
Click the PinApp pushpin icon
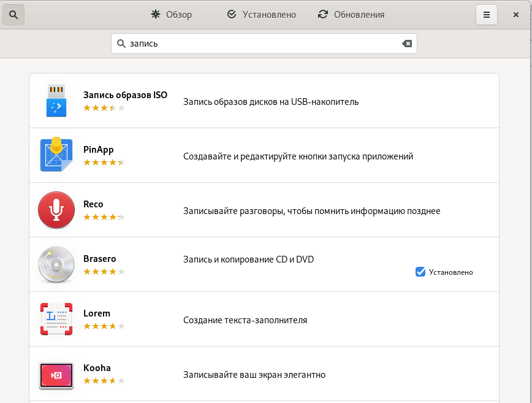(56, 155)
